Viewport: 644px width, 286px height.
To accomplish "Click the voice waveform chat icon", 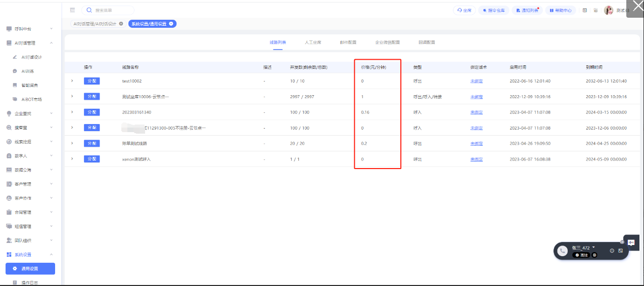I will [x=631, y=242].
